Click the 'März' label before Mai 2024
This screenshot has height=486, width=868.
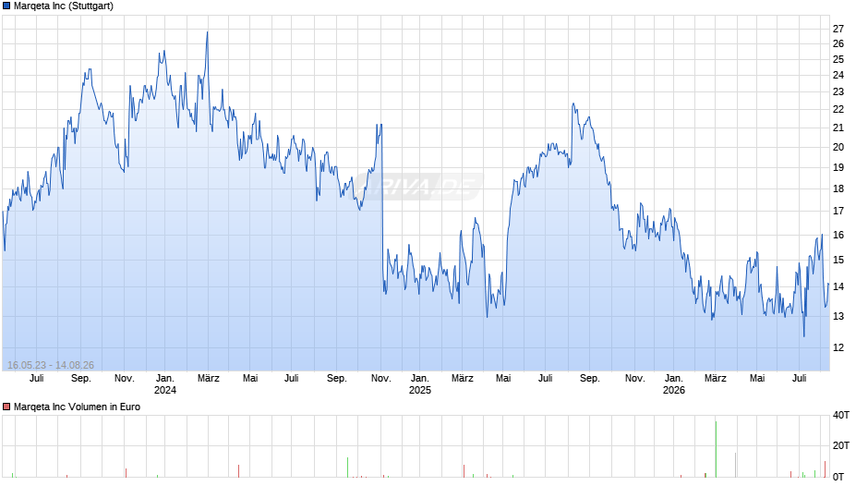[x=208, y=378]
